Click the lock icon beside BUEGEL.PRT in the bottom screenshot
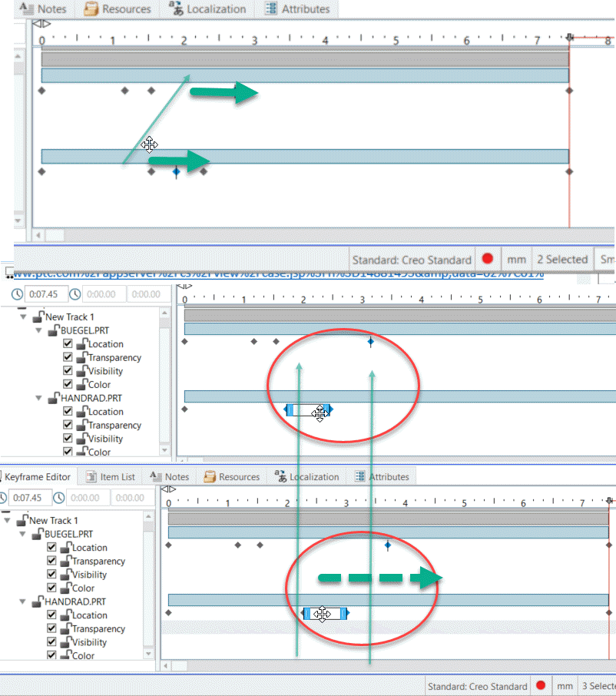 pyautogui.click(x=38, y=534)
